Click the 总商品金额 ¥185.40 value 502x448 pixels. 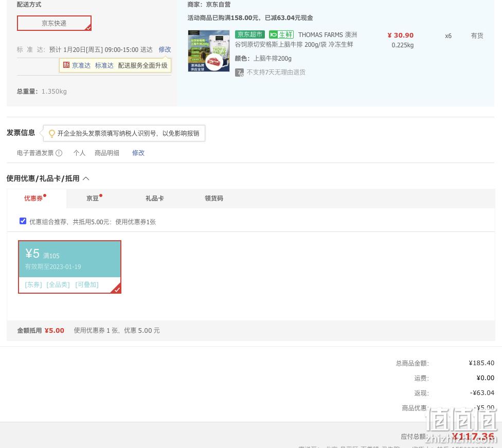point(481,363)
